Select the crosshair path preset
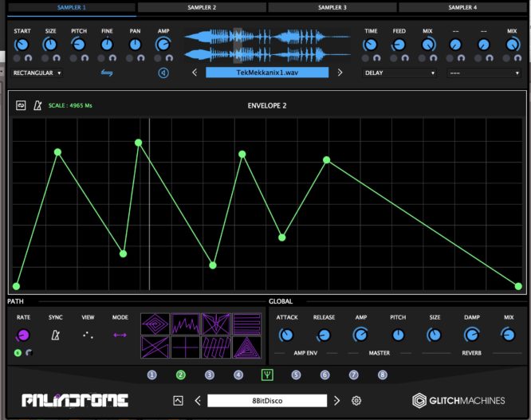The height and width of the screenshot is (420, 531). [185, 347]
